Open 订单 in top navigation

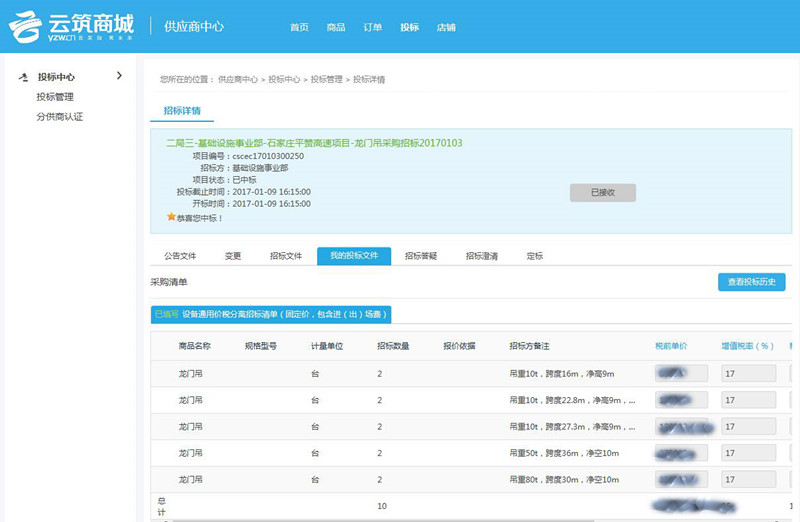coord(373,27)
